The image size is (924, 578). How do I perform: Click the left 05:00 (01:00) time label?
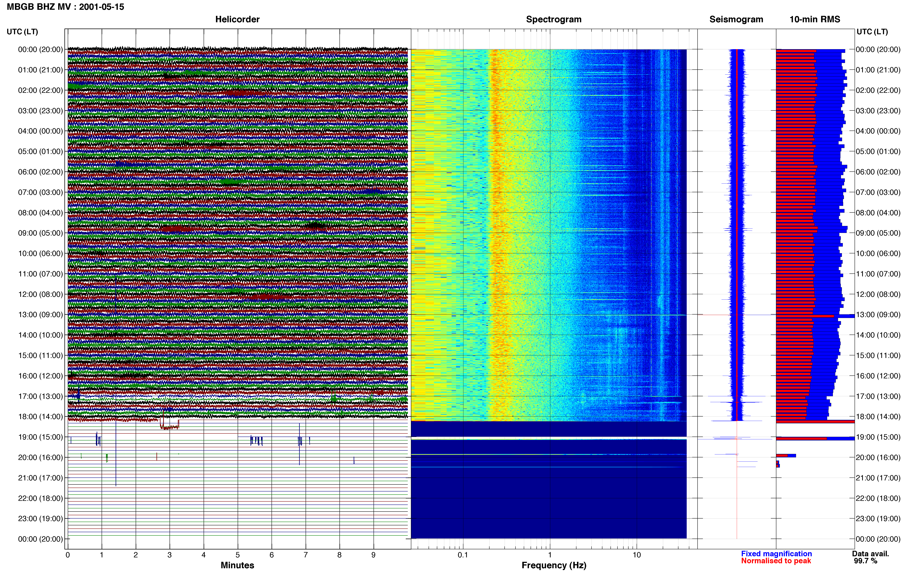(41, 151)
